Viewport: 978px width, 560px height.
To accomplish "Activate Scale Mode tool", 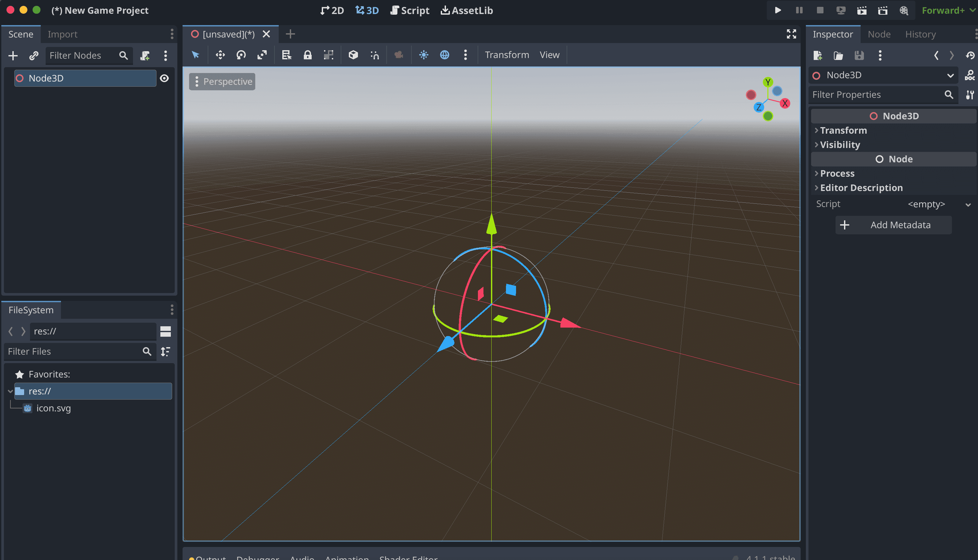I will (262, 55).
